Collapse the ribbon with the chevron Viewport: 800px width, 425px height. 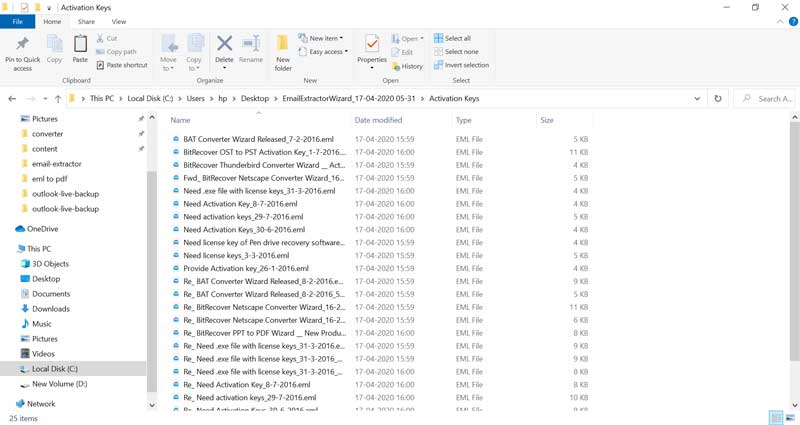click(780, 21)
